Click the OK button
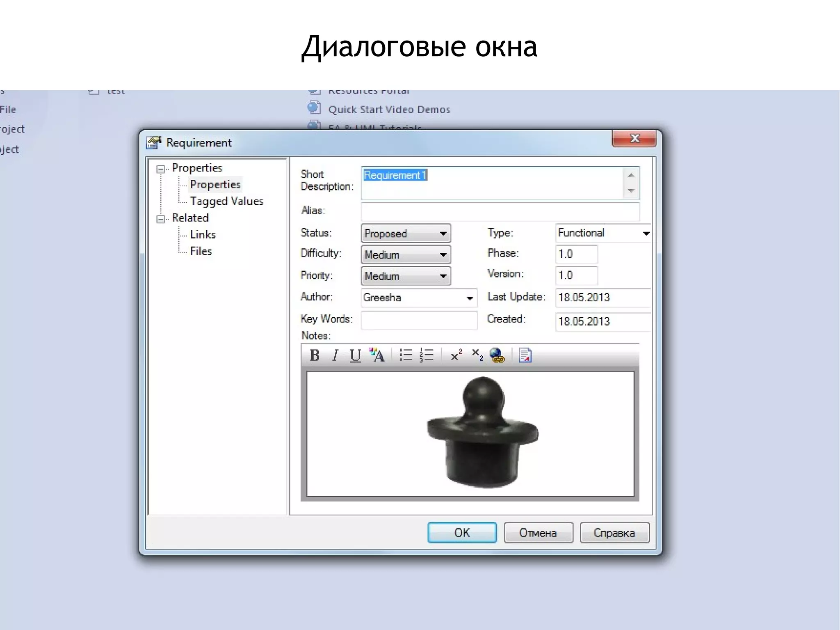This screenshot has height=630, width=840. point(462,533)
